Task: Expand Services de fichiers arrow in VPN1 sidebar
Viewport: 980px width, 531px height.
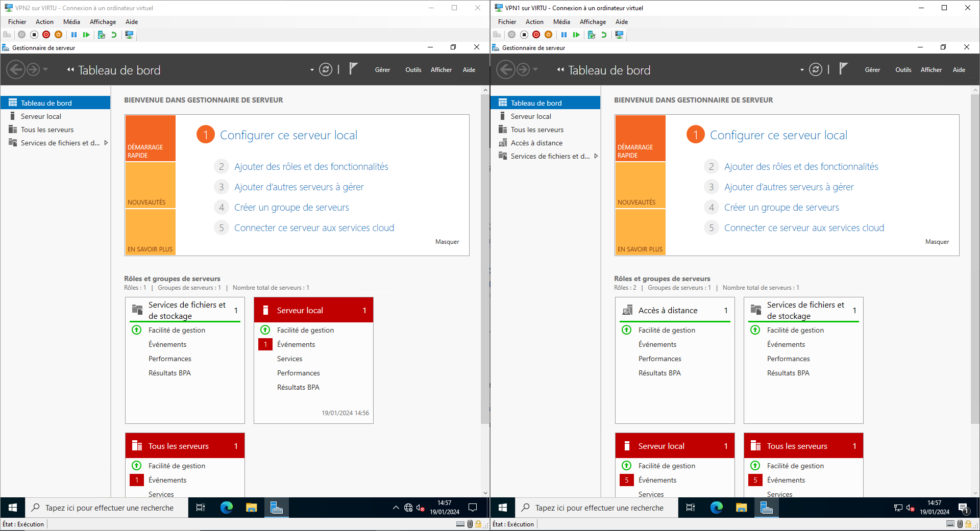Action: coord(596,156)
